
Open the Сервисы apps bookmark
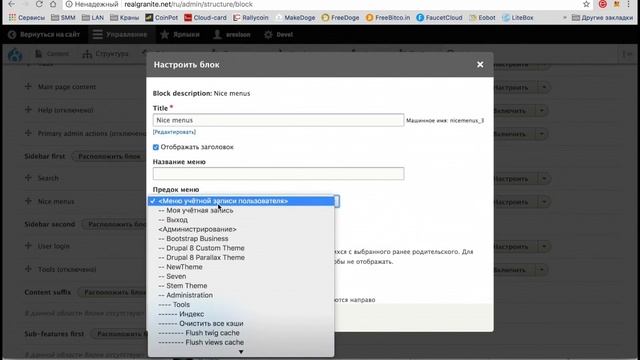27,18
